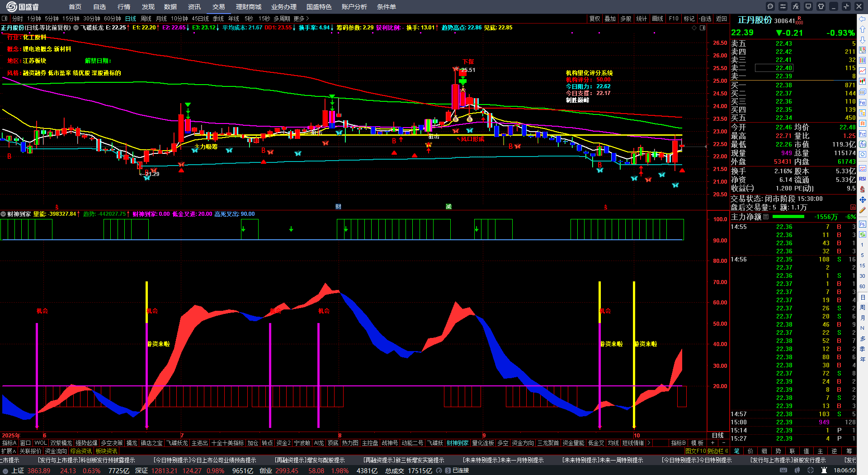Collapse the 财神到家 indicator panel arrow

[x=3, y=214]
